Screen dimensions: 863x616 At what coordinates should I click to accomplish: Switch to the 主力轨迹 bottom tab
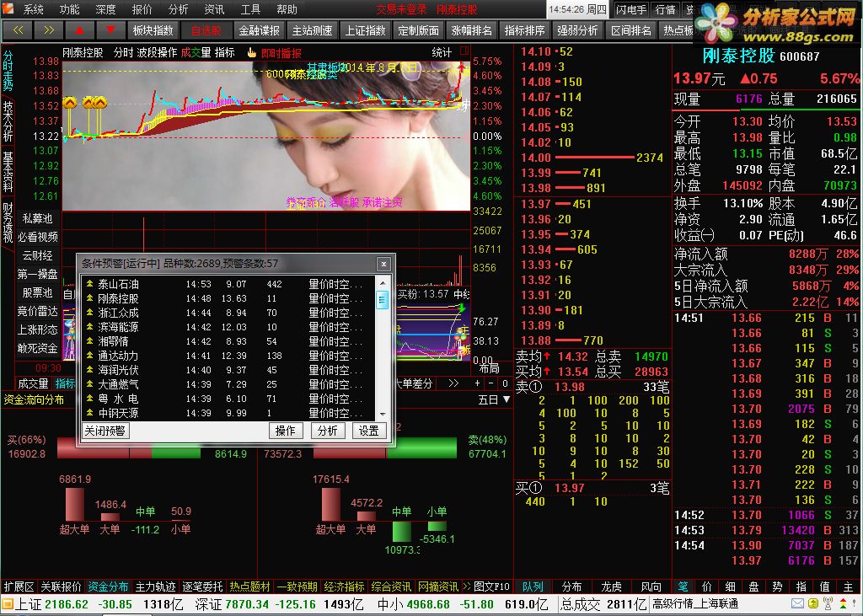pyautogui.click(x=156, y=587)
